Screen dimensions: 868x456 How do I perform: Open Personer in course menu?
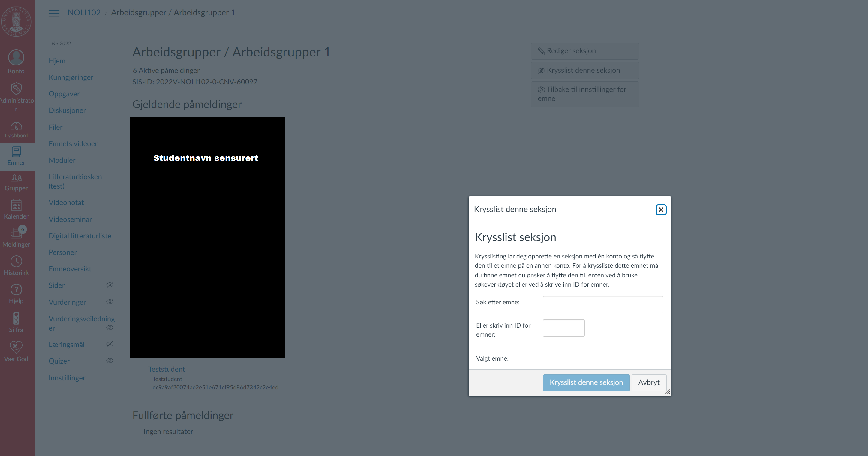point(63,252)
